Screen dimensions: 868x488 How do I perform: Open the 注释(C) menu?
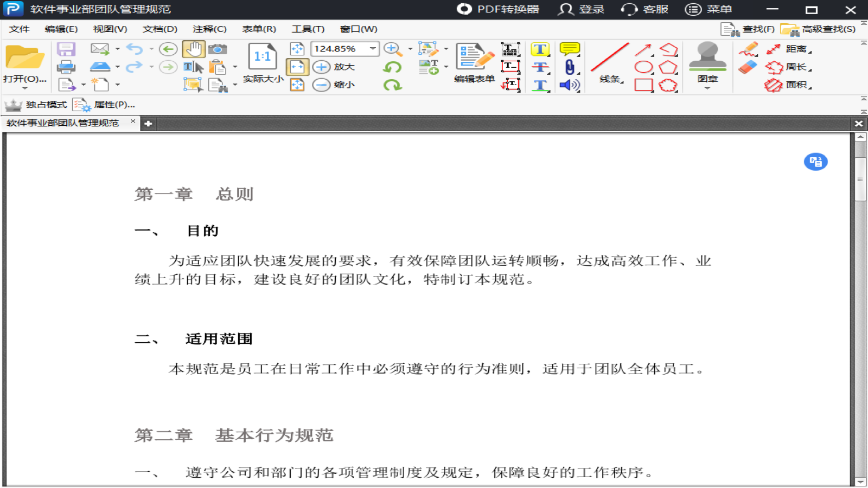pos(208,29)
